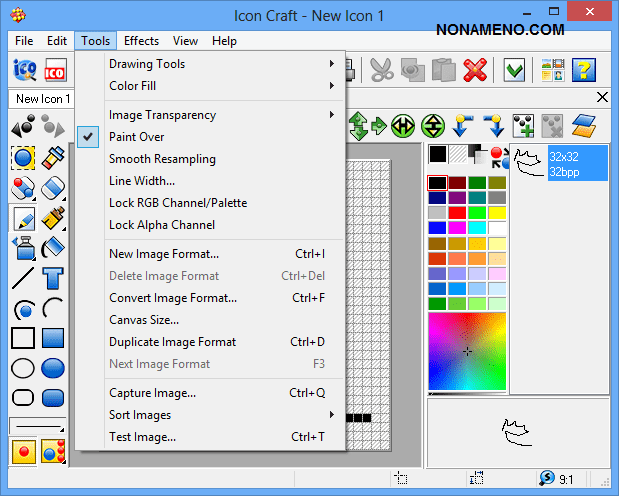Choose Canvas Size... from the menu
Viewport: 619px width, 496px height.
click(x=144, y=320)
